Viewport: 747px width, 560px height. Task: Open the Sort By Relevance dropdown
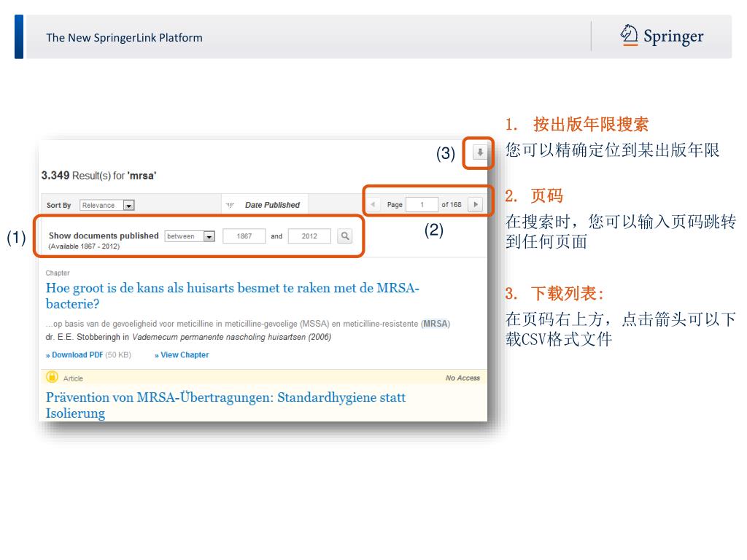[x=107, y=205]
